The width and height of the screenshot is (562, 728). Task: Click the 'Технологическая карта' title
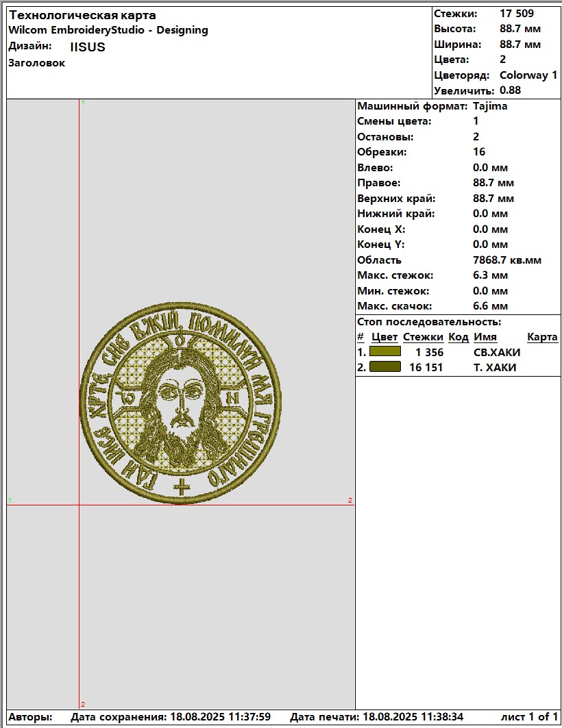[82, 15]
